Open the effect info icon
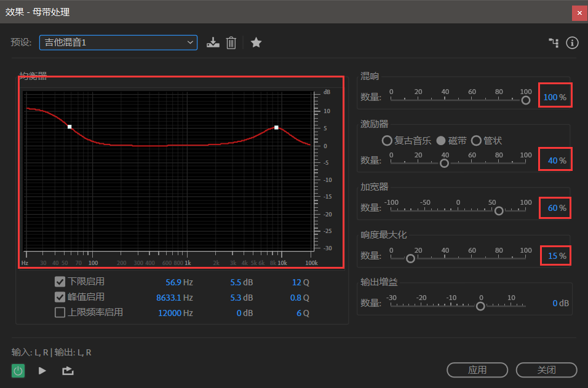 point(572,42)
